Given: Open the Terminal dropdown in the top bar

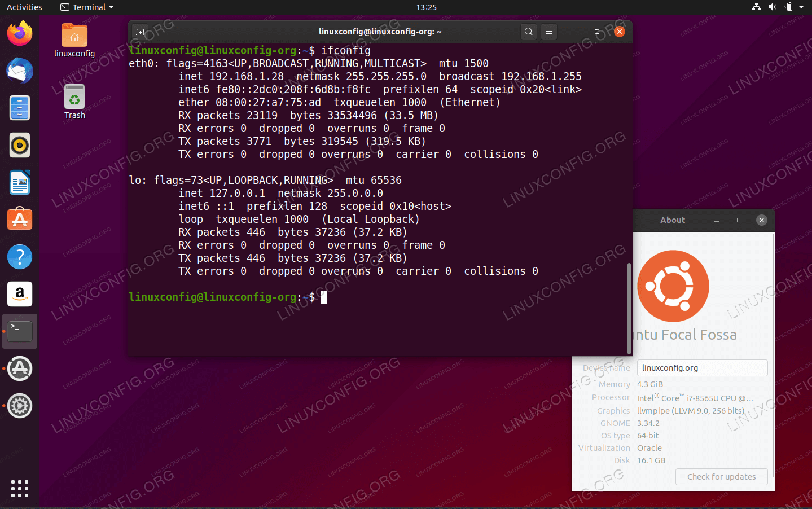Looking at the screenshot, I should coord(86,7).
